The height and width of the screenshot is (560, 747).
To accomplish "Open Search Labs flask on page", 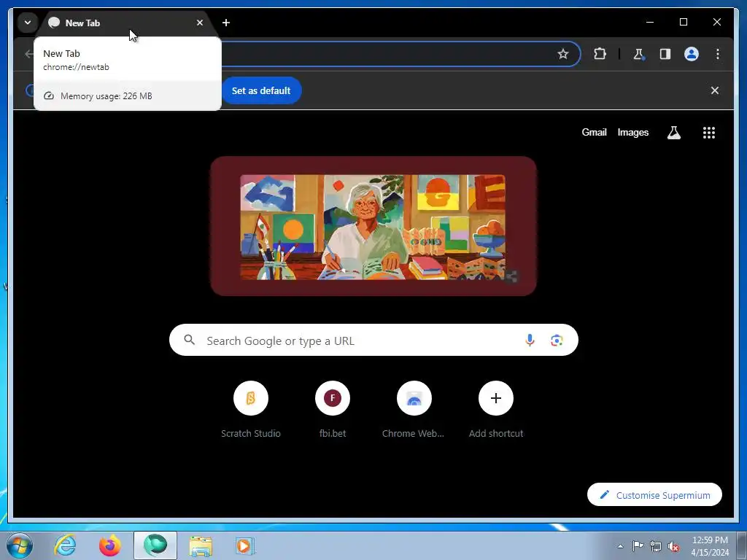I will 673,133.
